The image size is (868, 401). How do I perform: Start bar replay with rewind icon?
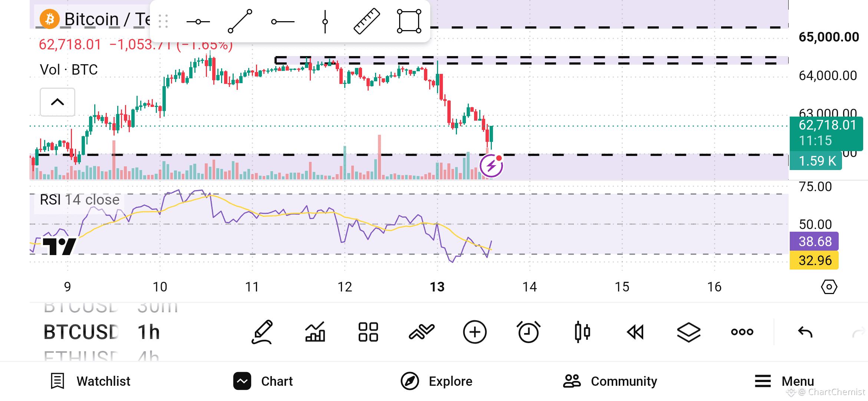(635, 332)
